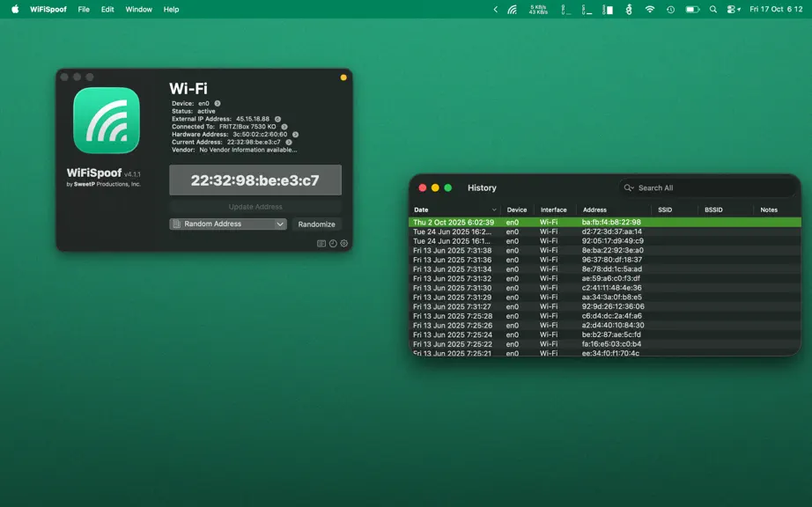This screenshot has width=812, height=507.
Task: Open the WiFiSpoof menu
Action: (48, 10)
